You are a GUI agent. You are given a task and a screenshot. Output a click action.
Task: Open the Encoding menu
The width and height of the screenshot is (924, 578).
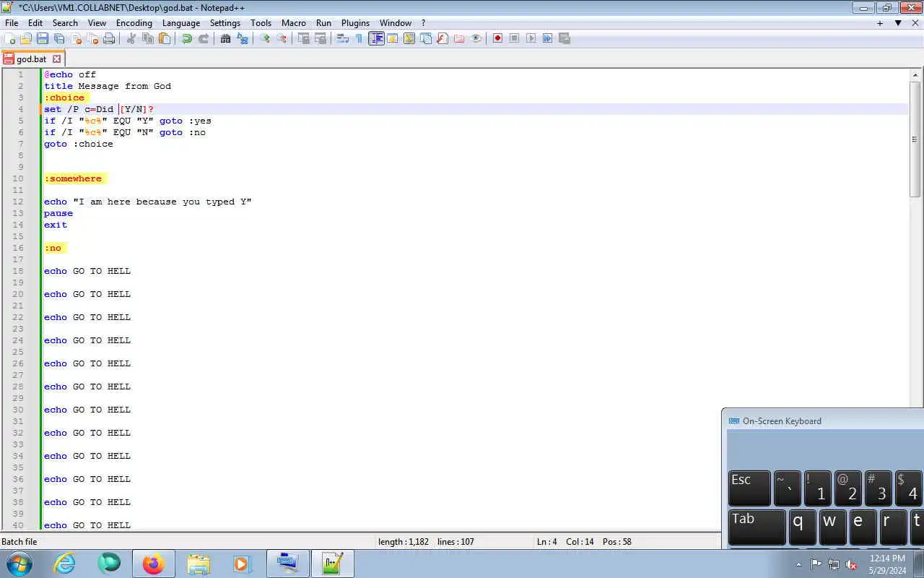[134, 23]
